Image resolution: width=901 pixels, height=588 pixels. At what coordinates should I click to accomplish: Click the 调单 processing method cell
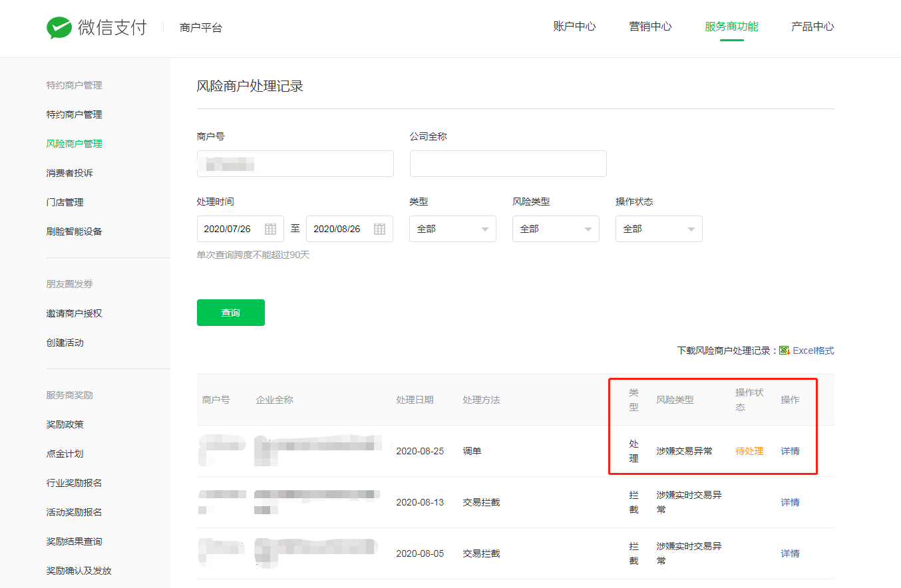472,451
